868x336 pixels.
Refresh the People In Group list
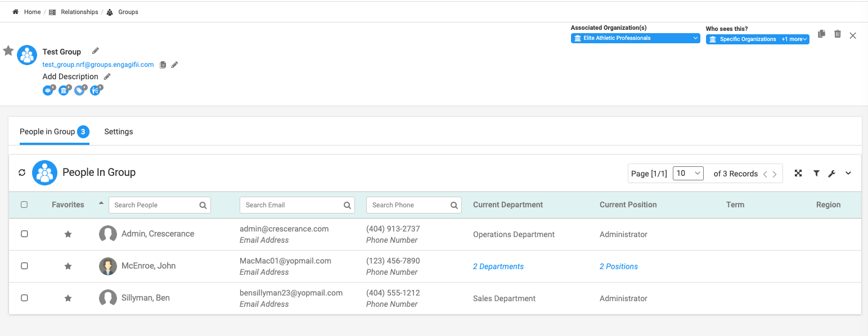click(x=22, y=172)
